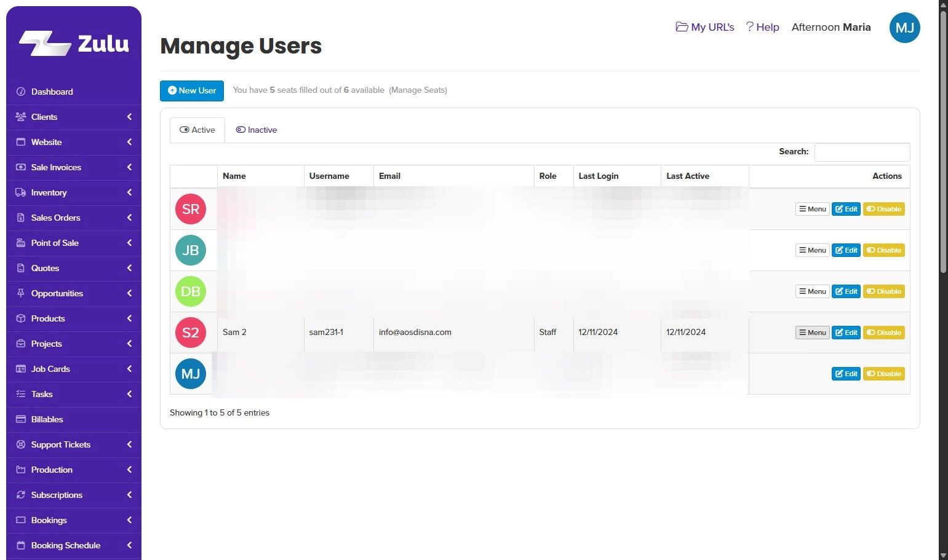Click the Bookings ticket icon

click(20, 520)
